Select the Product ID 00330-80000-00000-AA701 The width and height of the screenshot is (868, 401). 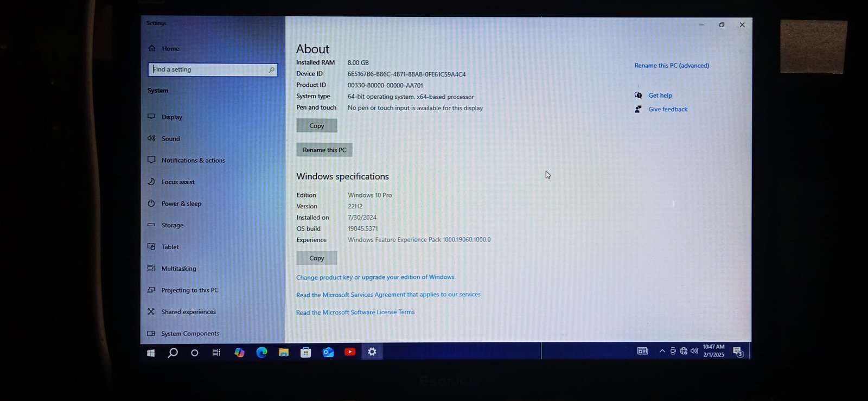(x=385, y=85)
